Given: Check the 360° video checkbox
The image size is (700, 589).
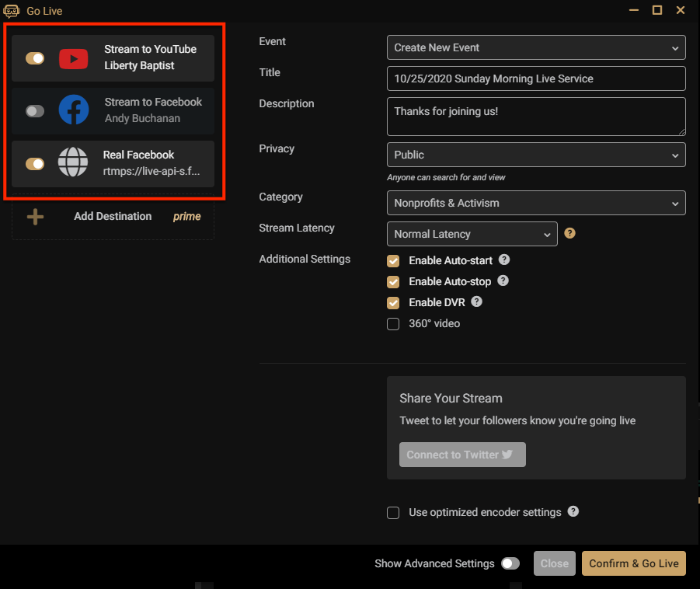Looking at the screenshot, I should click(393, 324).
